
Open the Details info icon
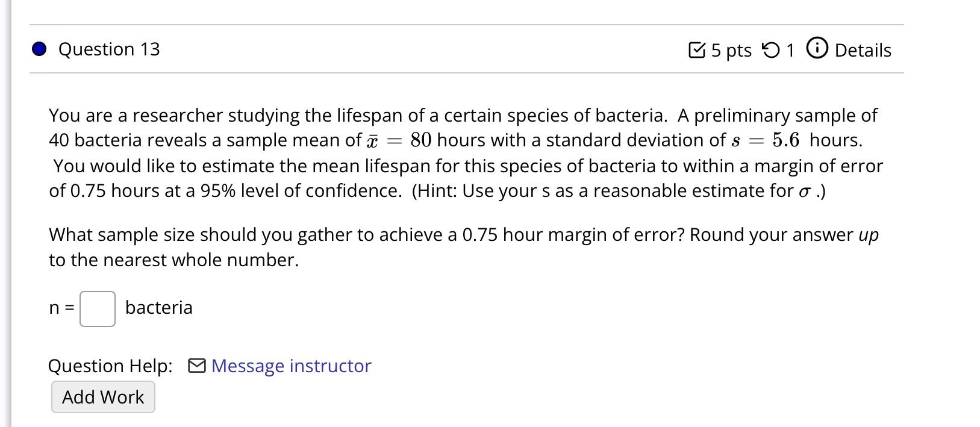(817, 49)
